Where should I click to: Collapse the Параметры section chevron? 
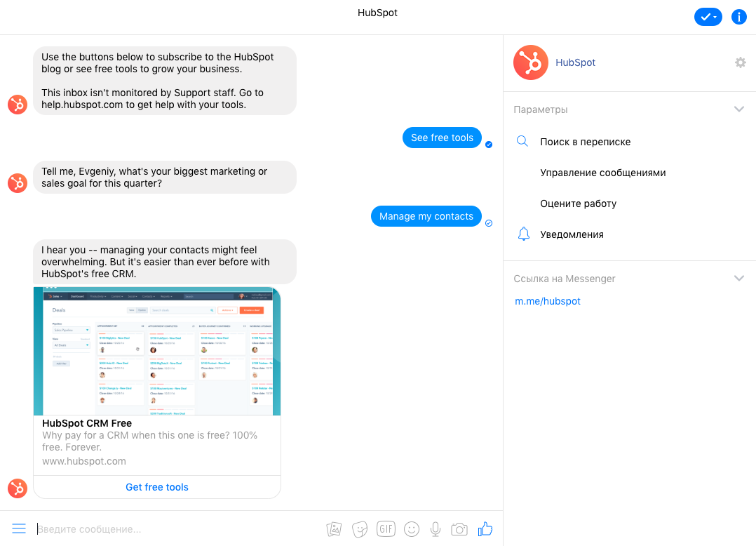click(738, 109)
